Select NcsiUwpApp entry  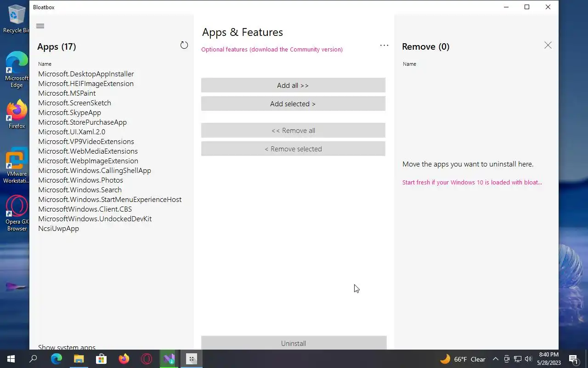pyautogui.click(x=58, y=228)
